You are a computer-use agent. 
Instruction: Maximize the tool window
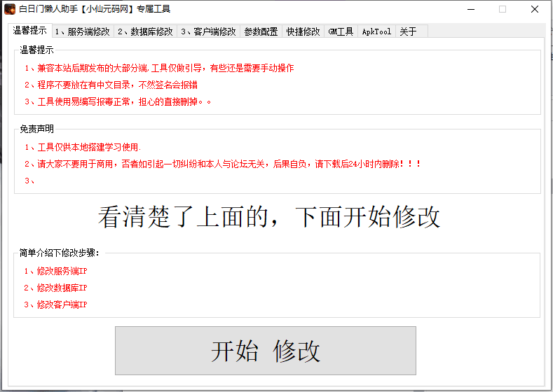503,9
